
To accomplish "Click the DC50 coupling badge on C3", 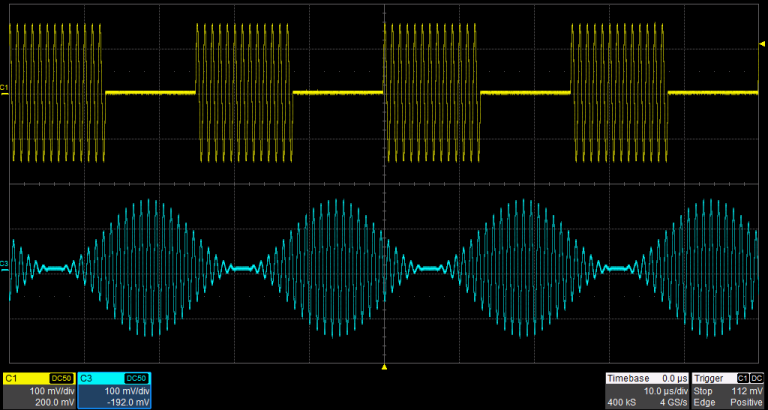I will (138, 379).
